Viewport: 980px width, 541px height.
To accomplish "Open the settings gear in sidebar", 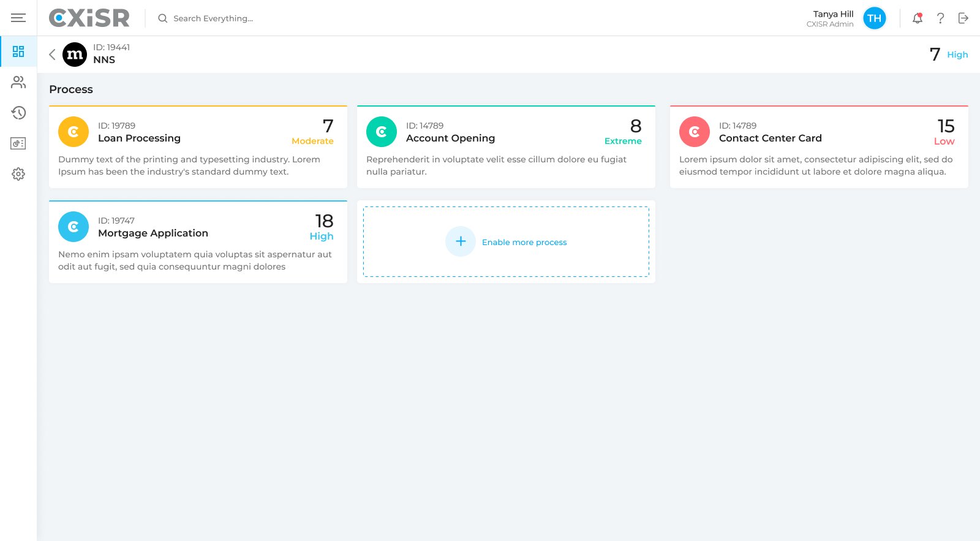I will coord(18,174).
